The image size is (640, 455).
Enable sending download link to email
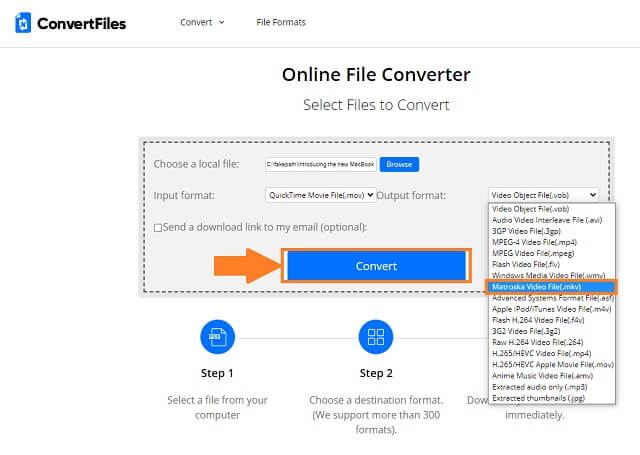pyautogui.click(x=158, y=228)
